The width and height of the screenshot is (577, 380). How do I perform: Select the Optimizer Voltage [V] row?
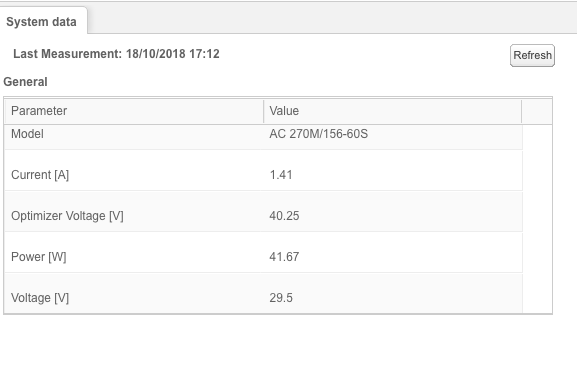tap(263, 212)
